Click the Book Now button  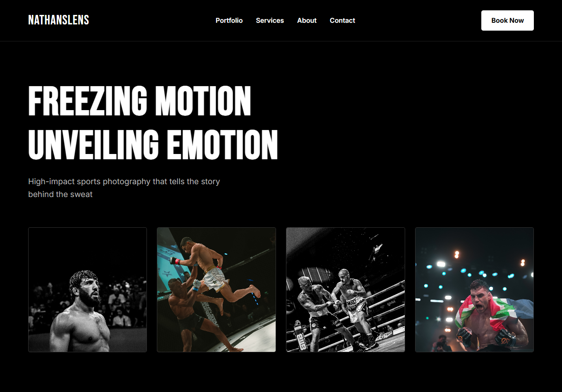point(507,20)
